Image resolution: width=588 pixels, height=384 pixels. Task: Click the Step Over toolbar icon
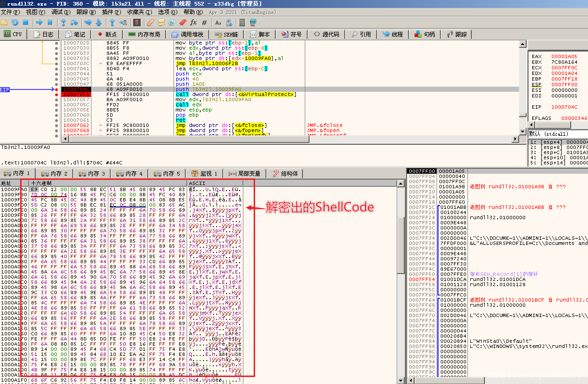(74, 22)
